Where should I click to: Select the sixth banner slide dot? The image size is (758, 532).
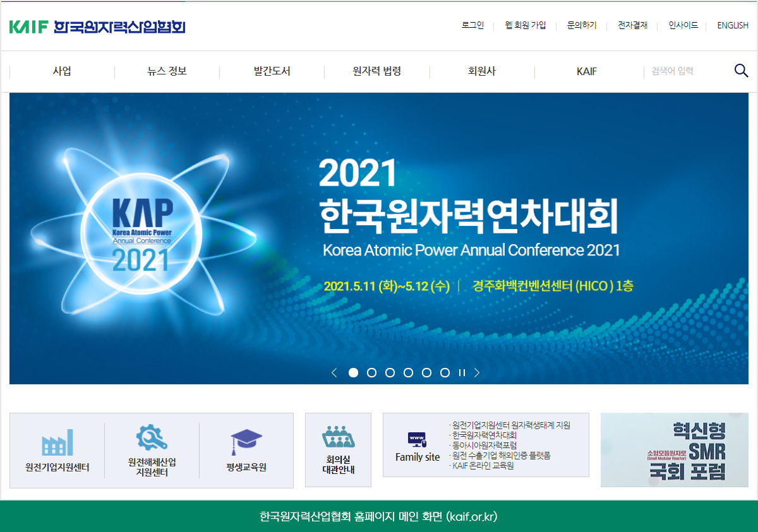point(445,373)
